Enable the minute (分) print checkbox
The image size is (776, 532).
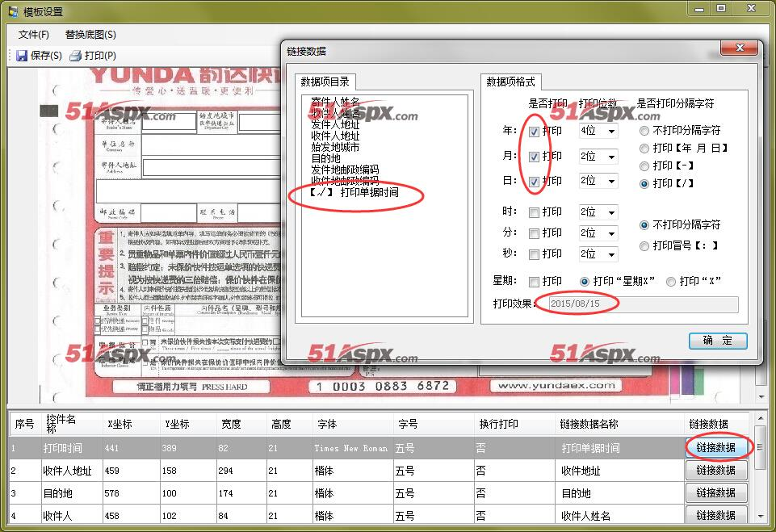(534, 233)
